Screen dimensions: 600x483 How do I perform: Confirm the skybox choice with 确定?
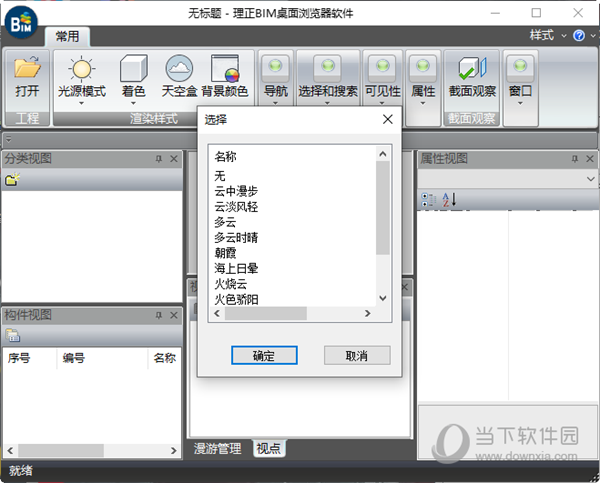coord(264,356)
